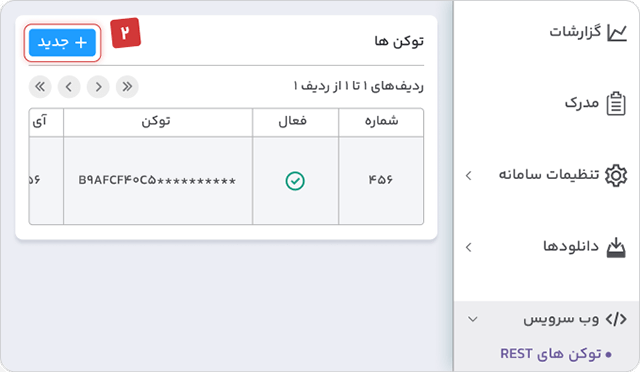Go to the last page of tokens
640x372 pixels.
[x=40, y=87]
